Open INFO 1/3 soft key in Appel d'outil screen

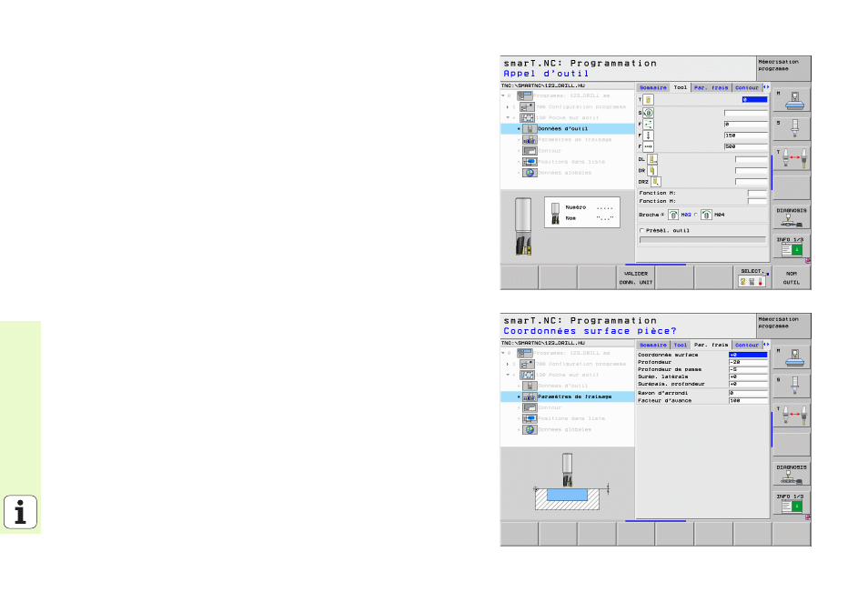(x=792, y=246)
